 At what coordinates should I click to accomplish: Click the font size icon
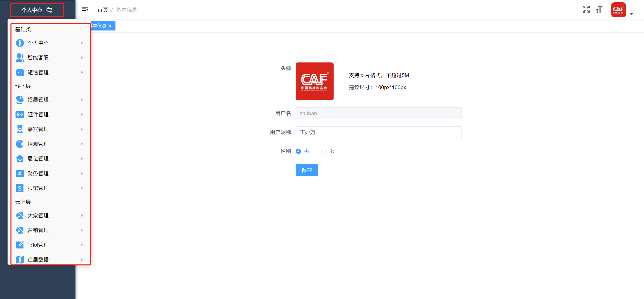[599, 10]
